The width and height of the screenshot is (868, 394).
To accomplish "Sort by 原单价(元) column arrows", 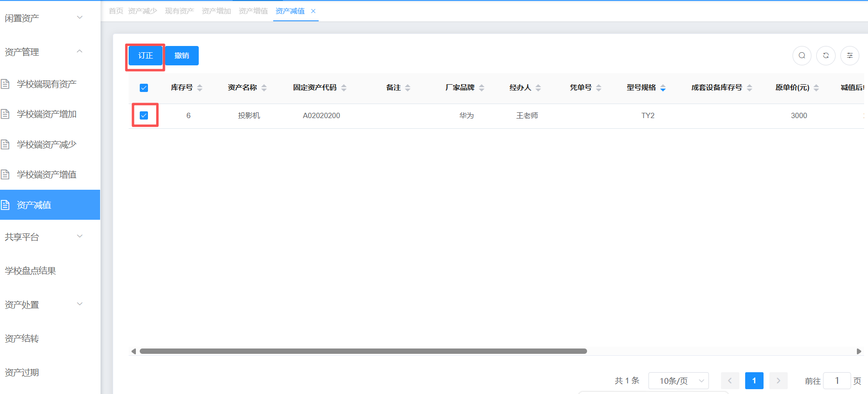I will (816, 88).
